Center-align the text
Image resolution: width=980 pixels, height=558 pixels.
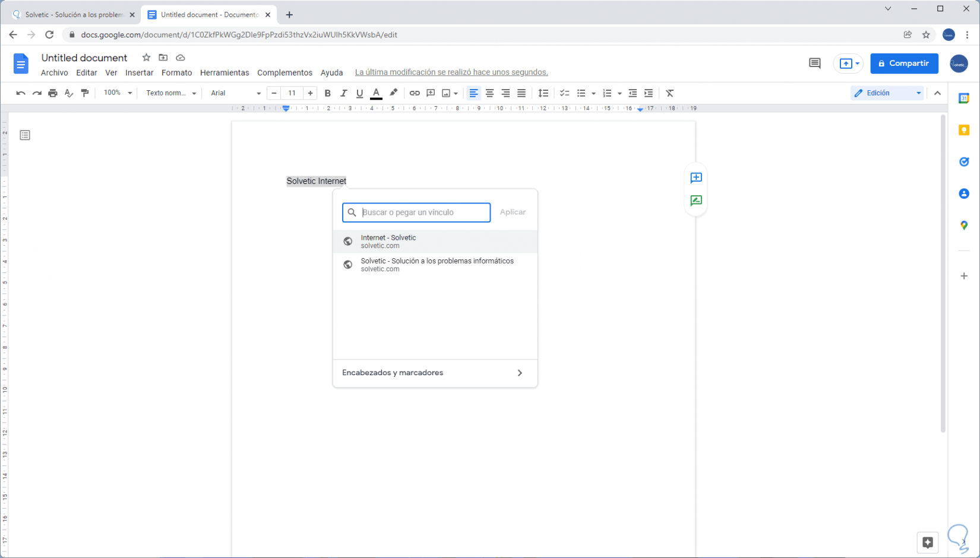pyautogui.click(x=489, y=93)
